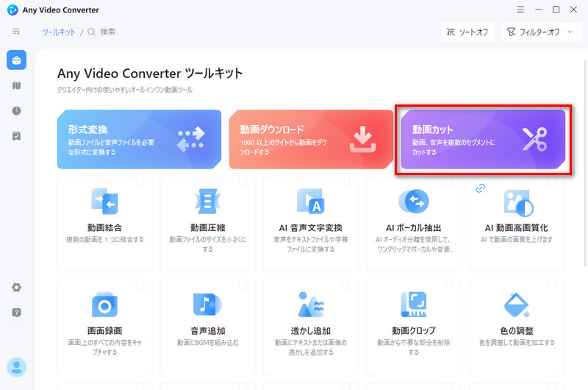Toggle the bookmark on the AI 音声文字変換 card
Image resolution: width=588 pixels, height=390 pixels.
coord(345,182)
